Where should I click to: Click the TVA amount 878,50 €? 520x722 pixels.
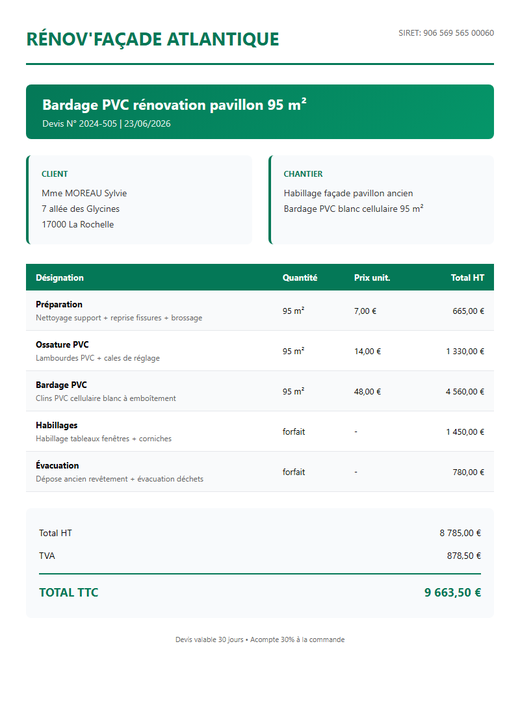(463, 556)
